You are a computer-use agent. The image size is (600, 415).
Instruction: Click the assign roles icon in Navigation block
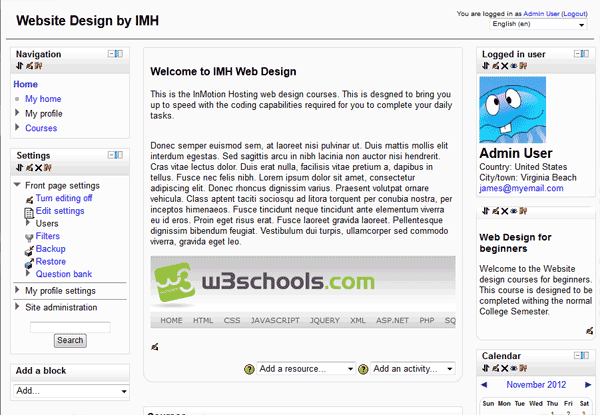38,66
